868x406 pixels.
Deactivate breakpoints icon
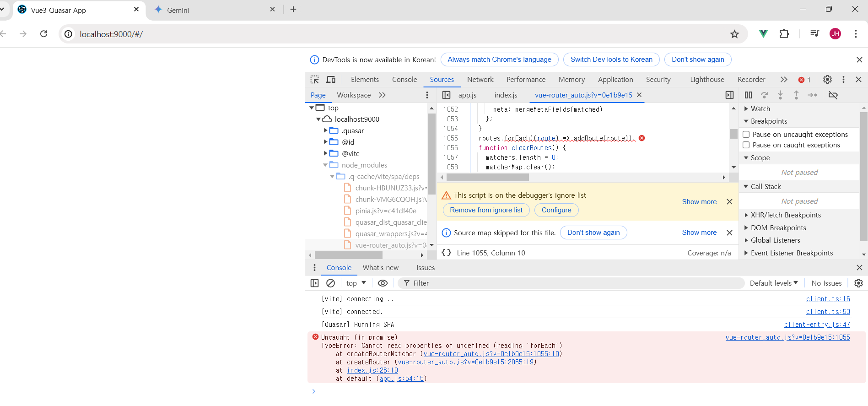point(833,95)
